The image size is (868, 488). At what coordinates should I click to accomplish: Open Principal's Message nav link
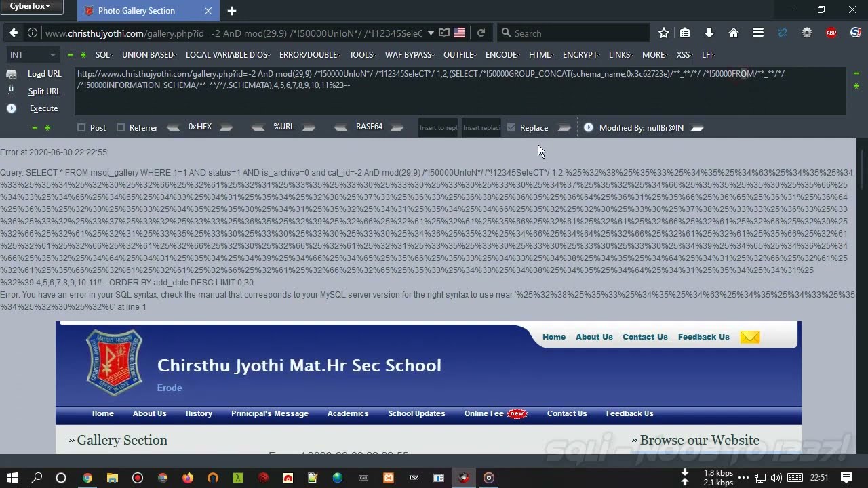270,413
